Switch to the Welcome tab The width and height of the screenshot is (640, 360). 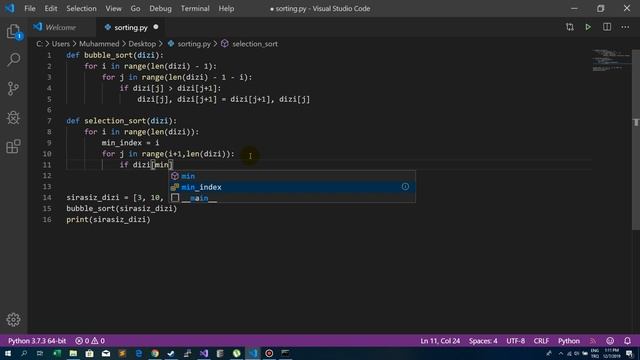(x=60, y=27)
